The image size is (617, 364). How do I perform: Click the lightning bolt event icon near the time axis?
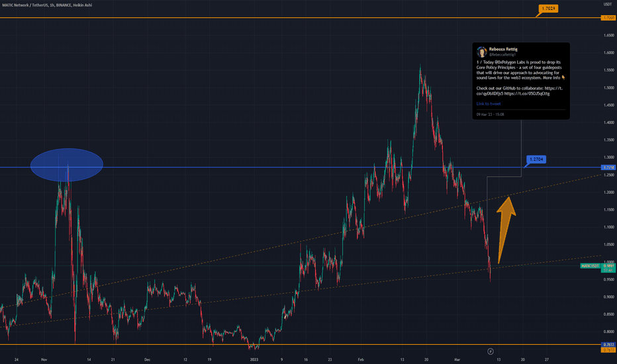(491, 351)
